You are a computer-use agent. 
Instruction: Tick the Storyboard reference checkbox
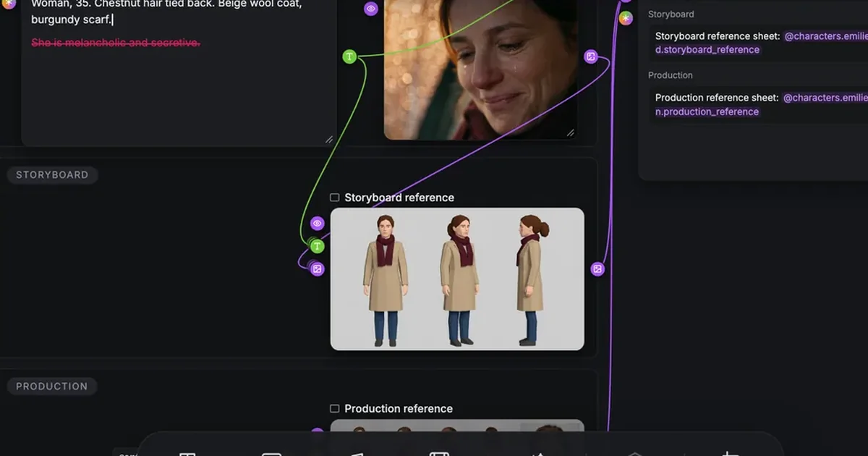coord(334,198)
